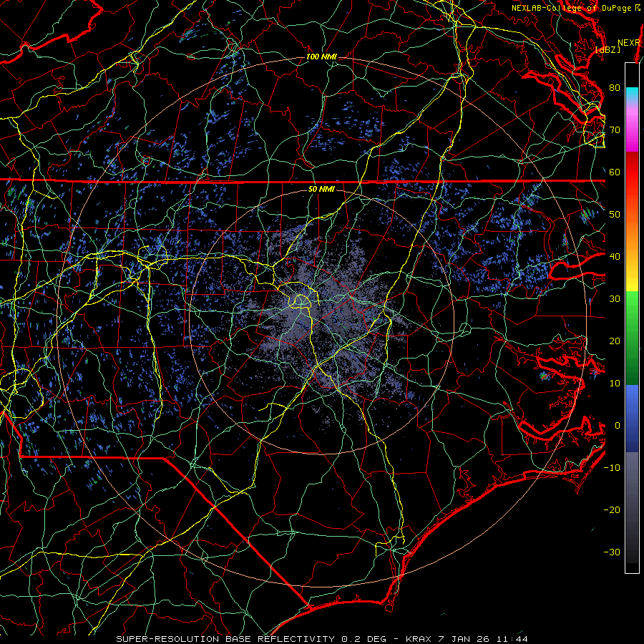The width and height of the screenshot is (644, 644).
Task: Click the KRAX station identifier in the caption
Action: pyautogui.click(x=418, y=639)
